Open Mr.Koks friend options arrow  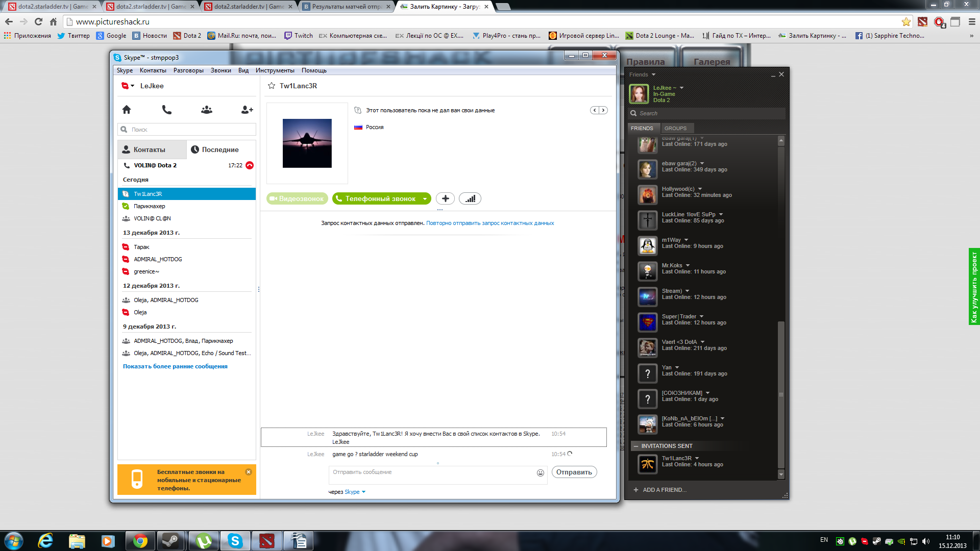(x=688, y=265)
